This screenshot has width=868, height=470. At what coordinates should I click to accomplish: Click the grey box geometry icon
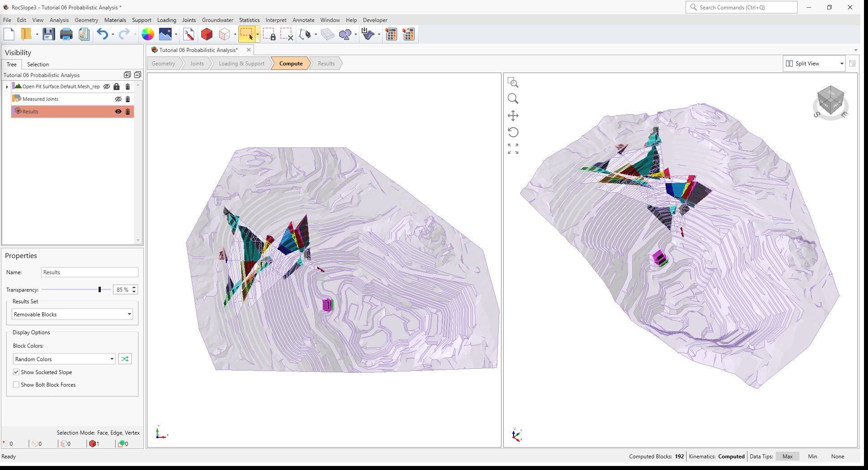[x=328, y=34]
